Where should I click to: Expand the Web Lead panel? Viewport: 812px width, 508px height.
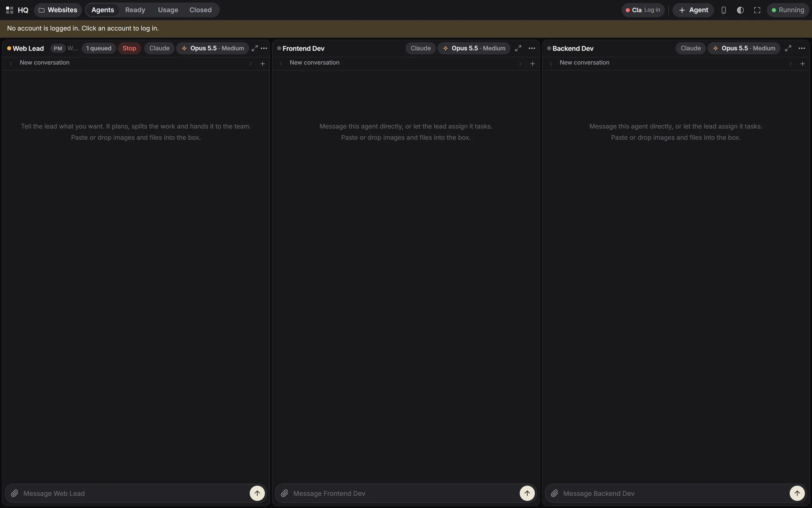255,48
